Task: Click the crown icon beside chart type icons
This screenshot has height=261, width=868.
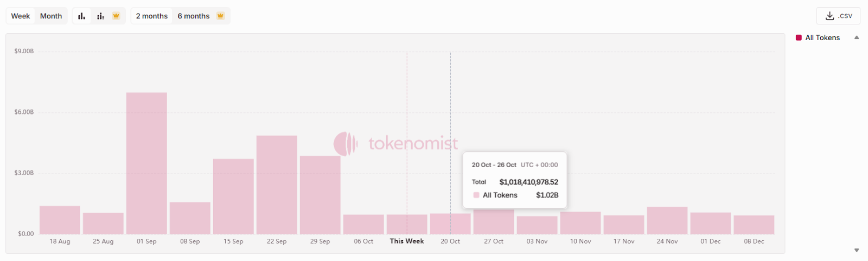Action: tap(116, 16)
